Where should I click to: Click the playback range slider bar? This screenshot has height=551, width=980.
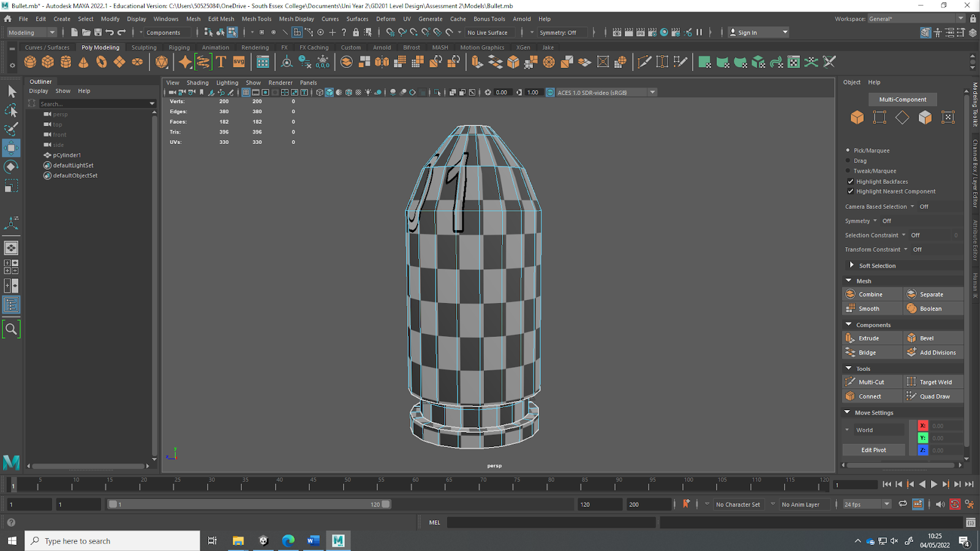(x=249, y=504)
